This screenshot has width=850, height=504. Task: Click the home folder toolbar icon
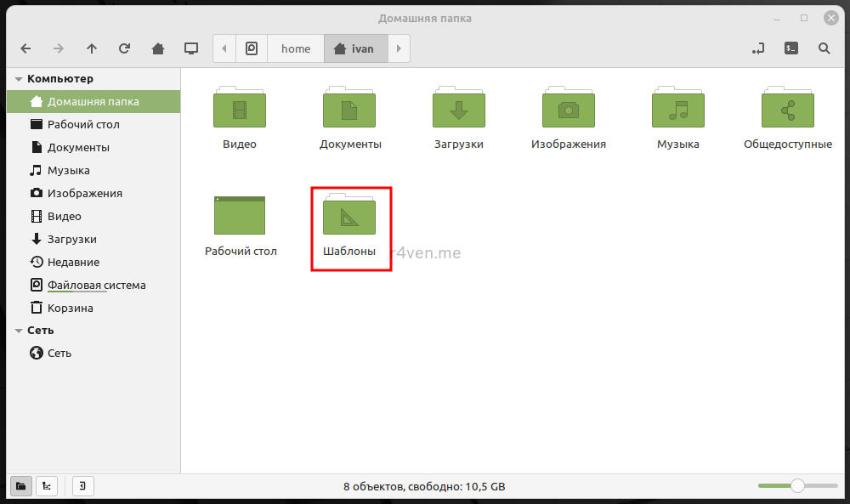point(158,48)
